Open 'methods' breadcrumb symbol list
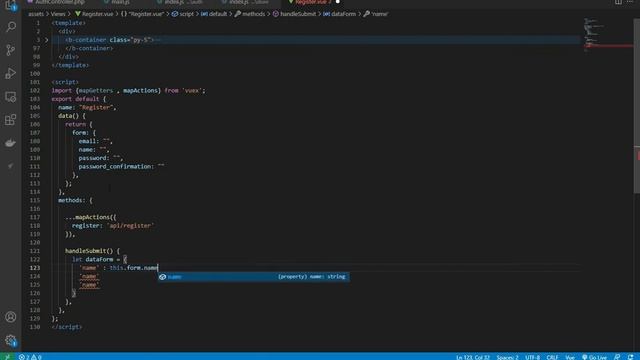640x360 pixels. (250, 14)
